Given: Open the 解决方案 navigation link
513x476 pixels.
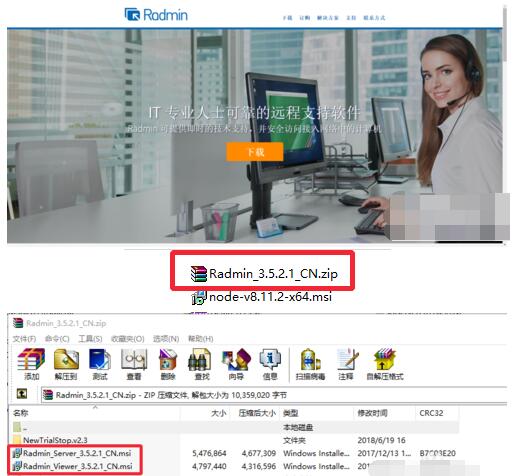Looking at the screenshot, I should [327, 18].
